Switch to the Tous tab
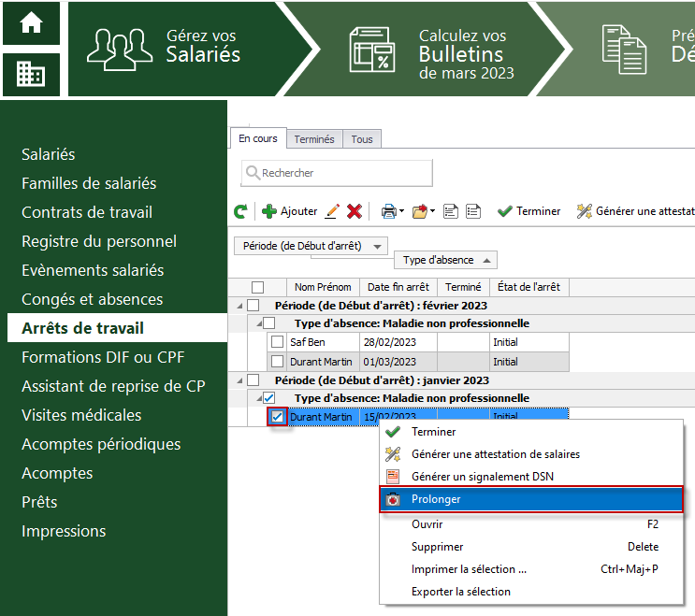Image resolution: width=695 pixels, height=616 pixels. point(362,139)
